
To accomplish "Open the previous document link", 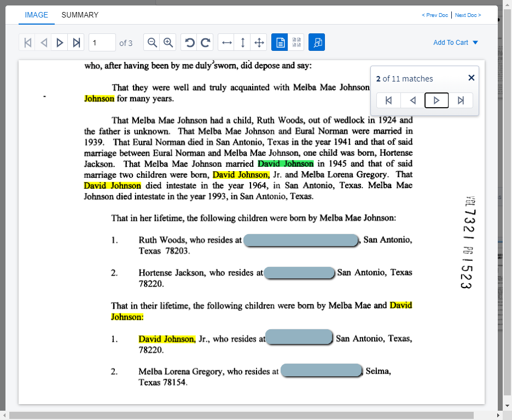I will click(x=435, y=15).
